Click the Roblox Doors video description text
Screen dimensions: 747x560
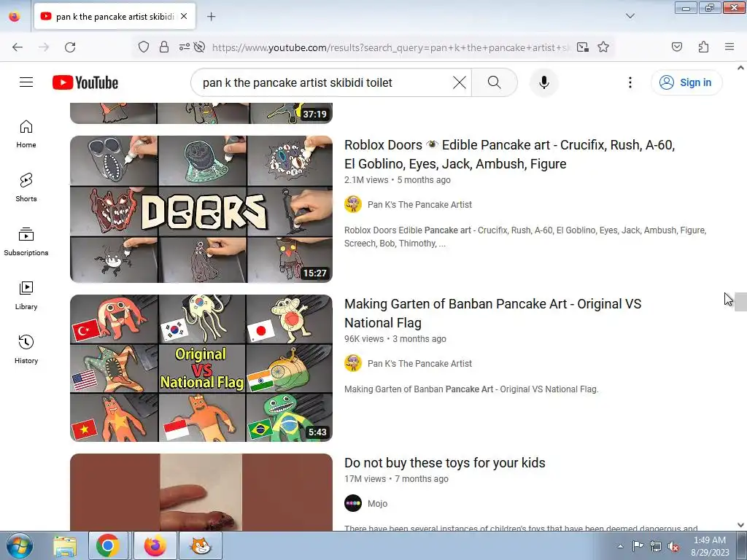[x=525, y=237]
